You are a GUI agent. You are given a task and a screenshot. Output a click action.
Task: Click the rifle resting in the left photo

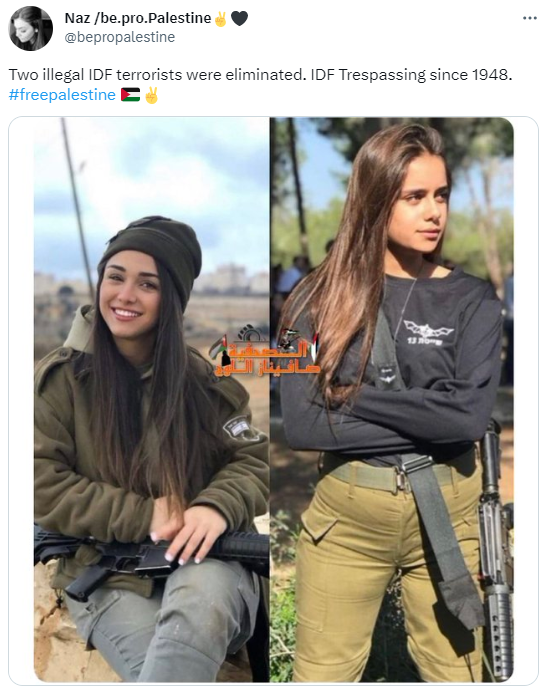pos(151,559)
